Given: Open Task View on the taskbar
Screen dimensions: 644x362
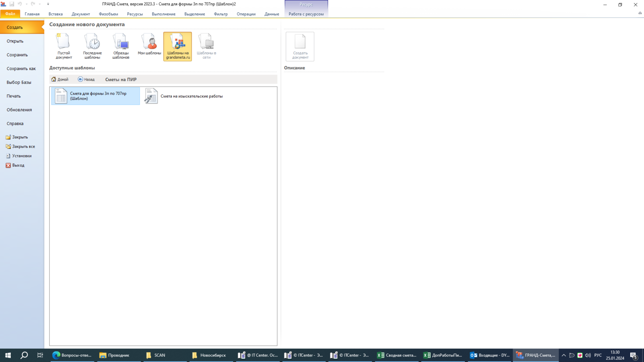Looking at the screenshot, I should (40, 355).
